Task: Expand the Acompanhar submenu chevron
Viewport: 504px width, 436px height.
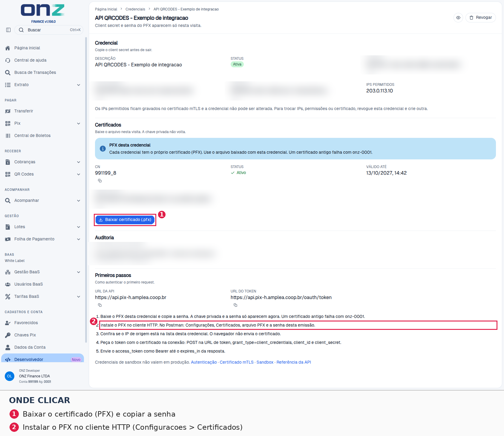Action: (x=79, y=201)
